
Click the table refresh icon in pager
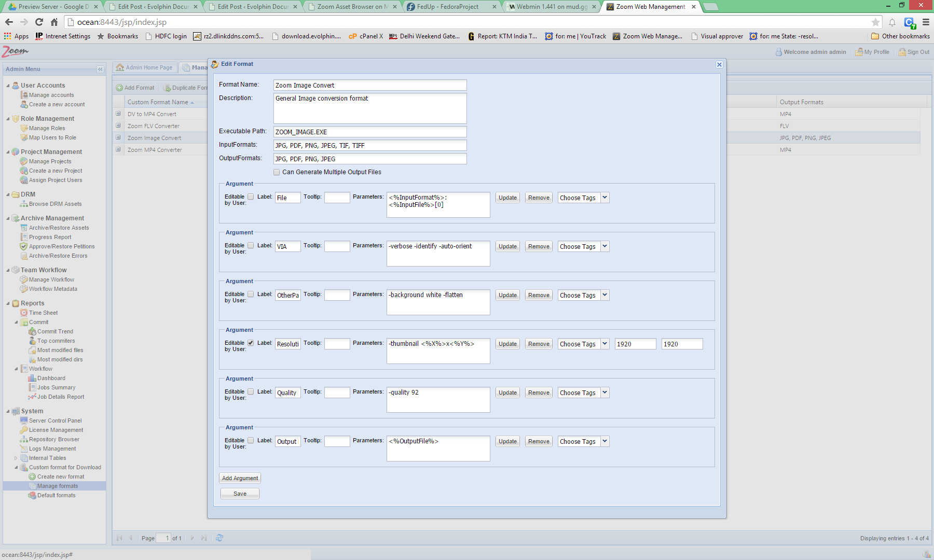(x=219, y=538)
